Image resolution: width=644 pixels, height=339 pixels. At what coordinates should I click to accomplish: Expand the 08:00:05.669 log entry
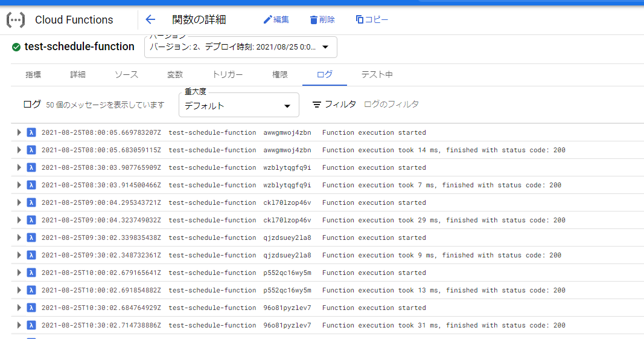point(19,132)
